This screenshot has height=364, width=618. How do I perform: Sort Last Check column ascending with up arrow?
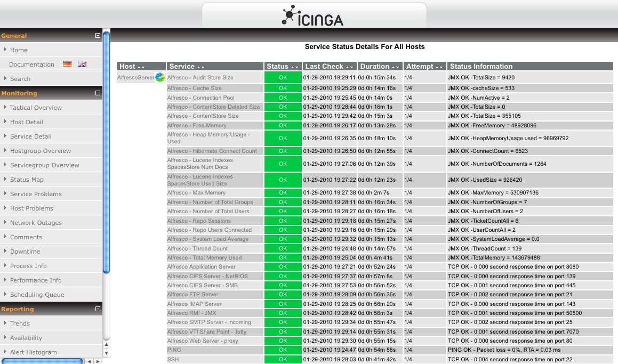pos(347,67)
